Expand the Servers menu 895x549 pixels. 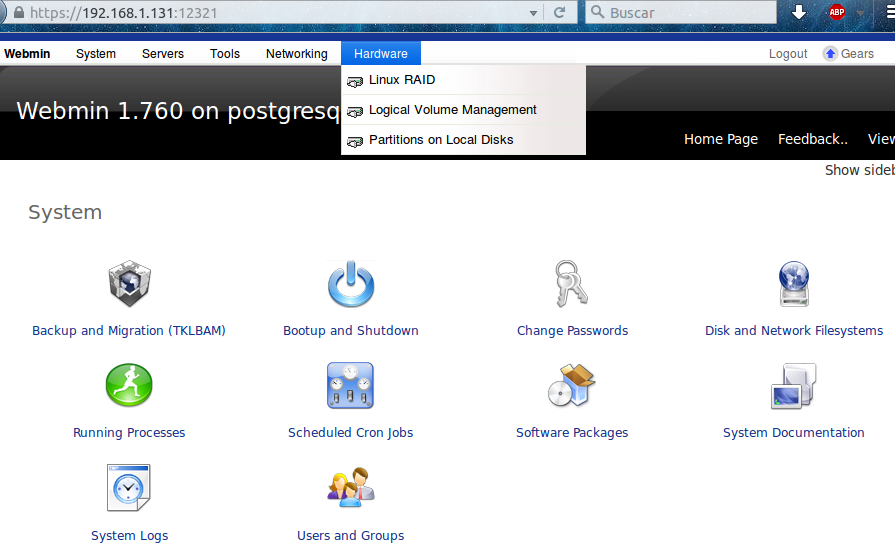click(163, 54)
